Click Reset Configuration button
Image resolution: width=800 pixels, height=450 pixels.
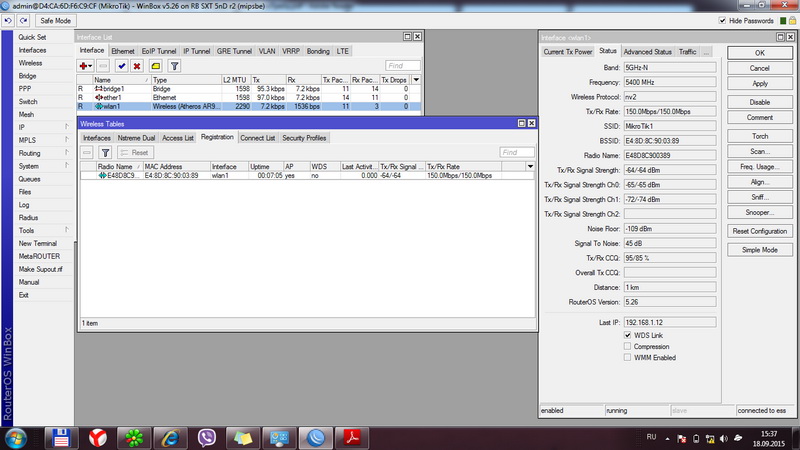click(x=760, y=231)
